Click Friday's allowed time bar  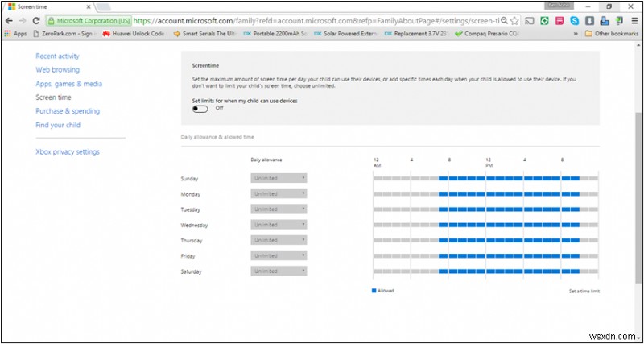[510, 255]
